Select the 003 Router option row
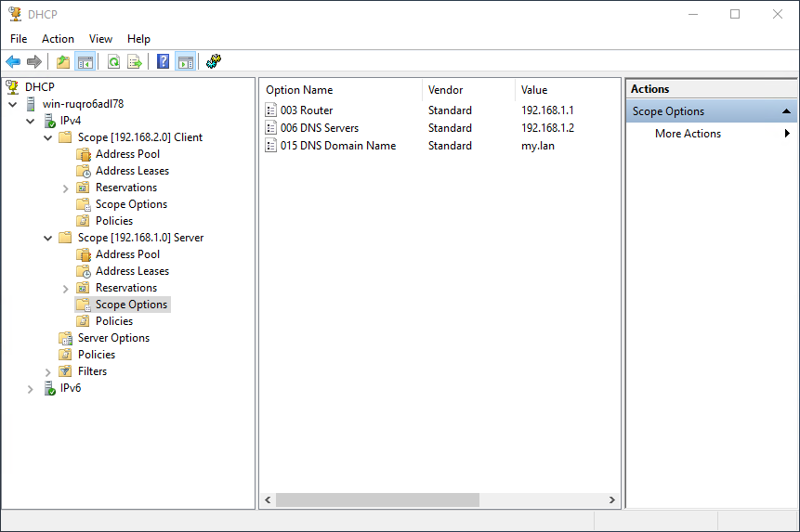Image resolution: width=800 pixels, height=532 pixels. point(307,110)
